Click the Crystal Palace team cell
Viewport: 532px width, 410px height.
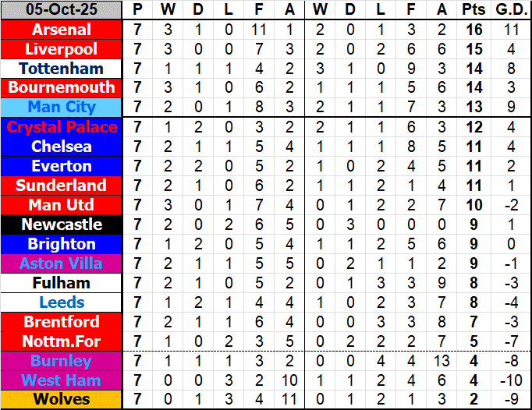click(x=62, y=127)
